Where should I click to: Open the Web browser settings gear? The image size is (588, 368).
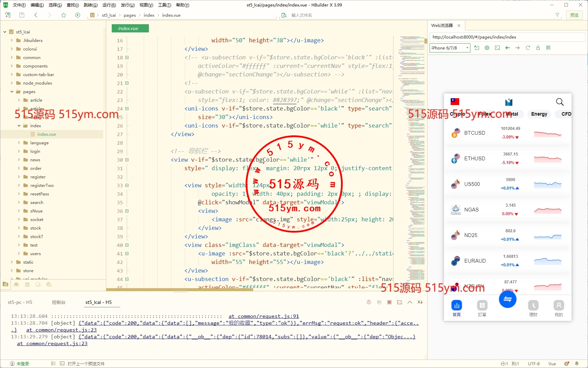point(487,48)
